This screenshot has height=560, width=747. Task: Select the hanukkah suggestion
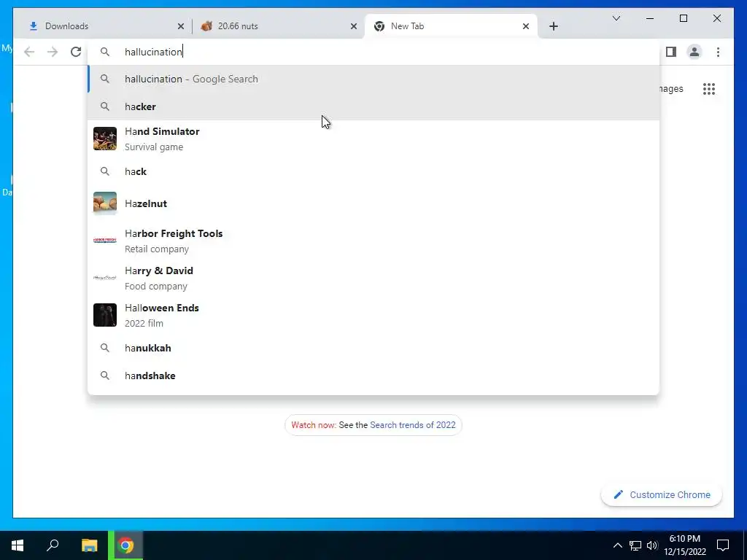pos(373,348)
